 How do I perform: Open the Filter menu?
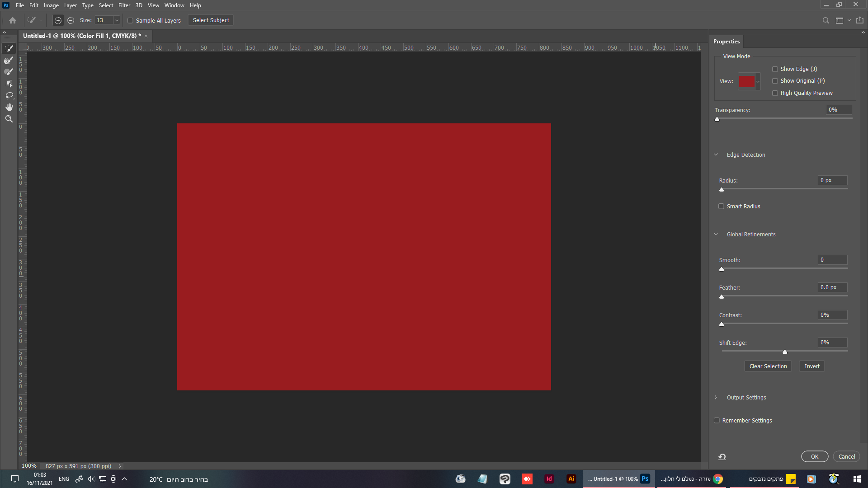[x=124, y=5]
